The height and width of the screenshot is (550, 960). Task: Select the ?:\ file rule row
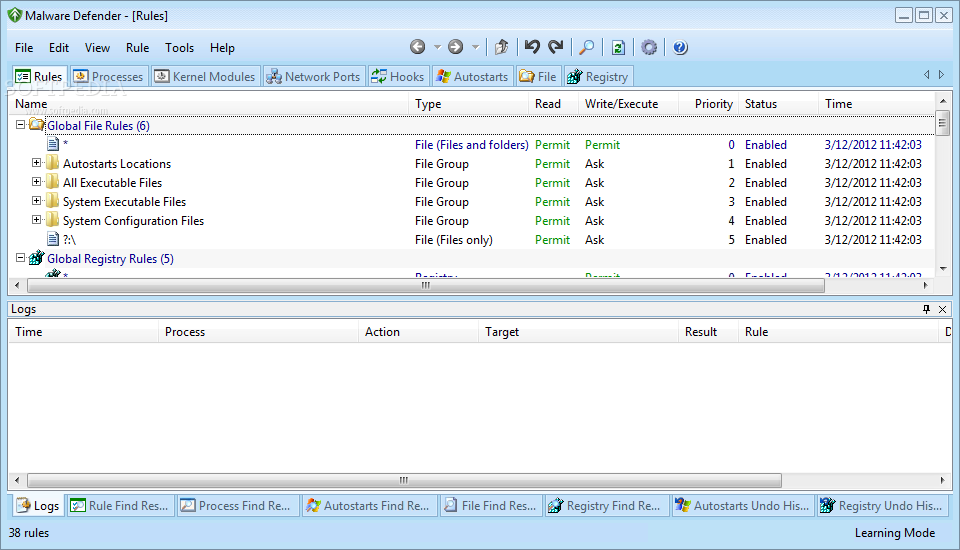(471, 239)
